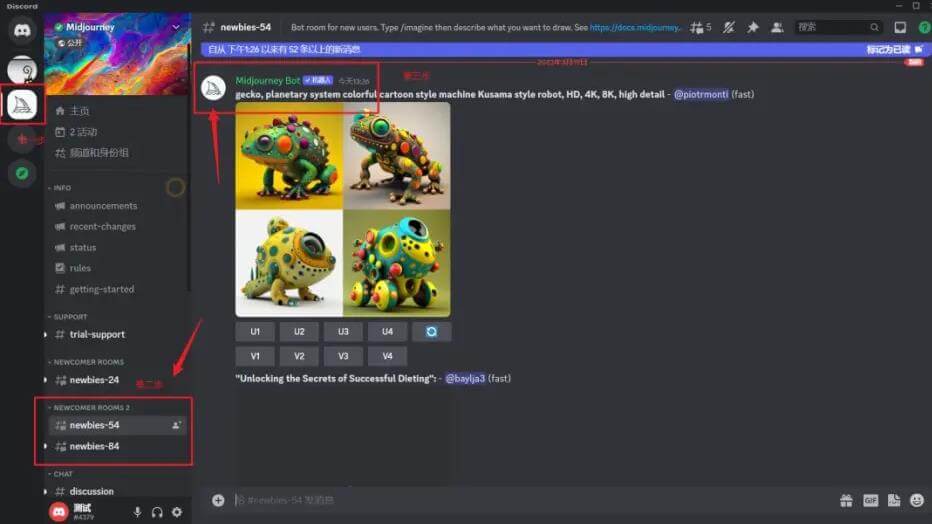
Task: Mute the microphone
Action: click(x=138, y=512)
